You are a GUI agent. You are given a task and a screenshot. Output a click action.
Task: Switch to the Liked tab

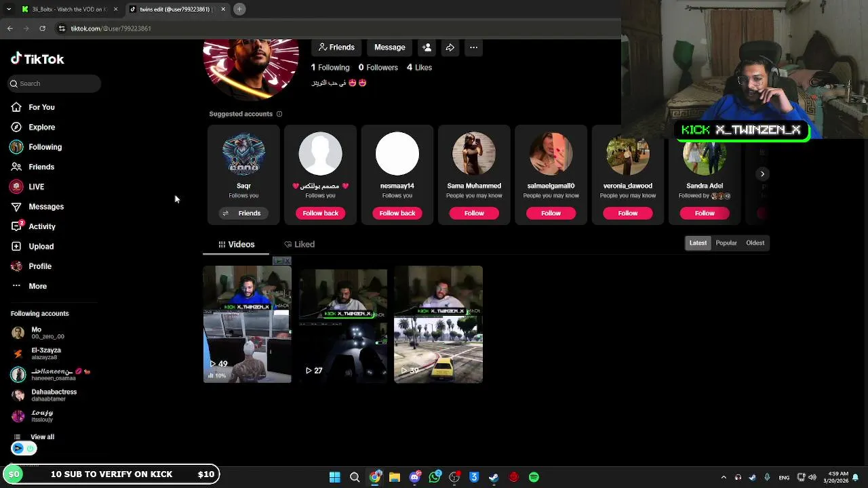tap(299, 244)
